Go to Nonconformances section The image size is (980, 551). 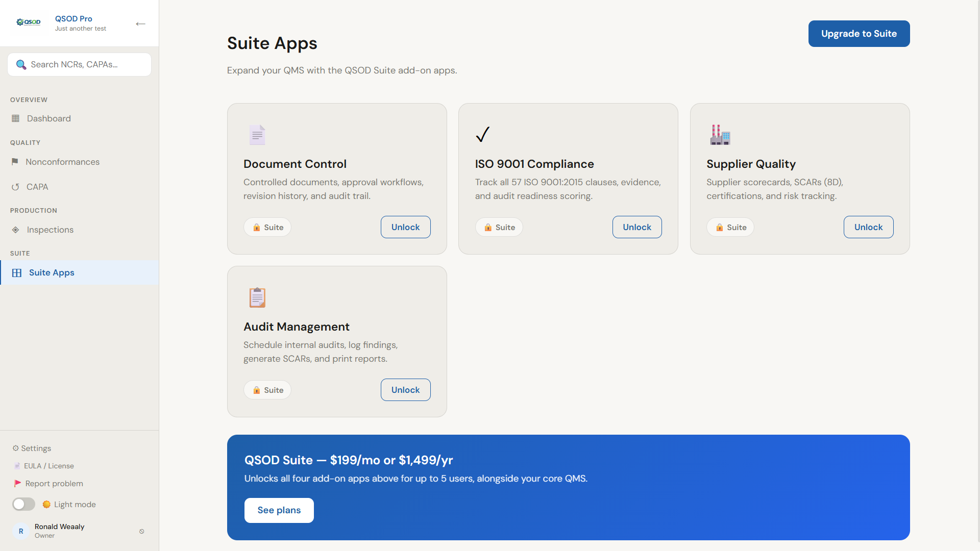click(80, 162)
